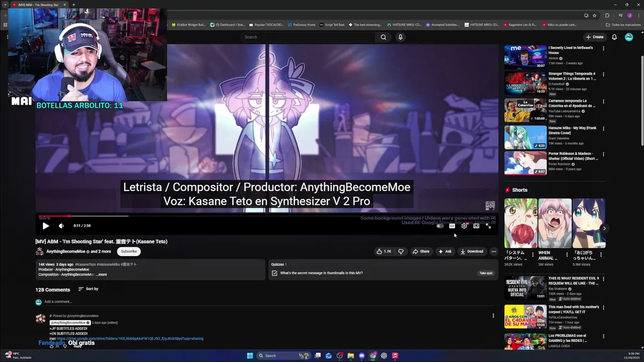
Task: Click the Create button
Action: (594, 37)
